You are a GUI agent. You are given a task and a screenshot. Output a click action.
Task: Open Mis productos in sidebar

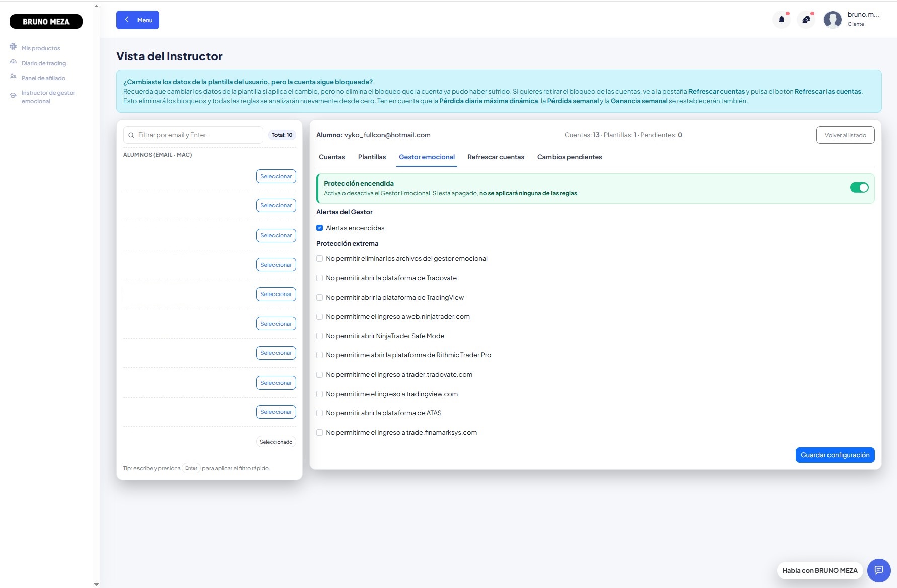point(40,48)
